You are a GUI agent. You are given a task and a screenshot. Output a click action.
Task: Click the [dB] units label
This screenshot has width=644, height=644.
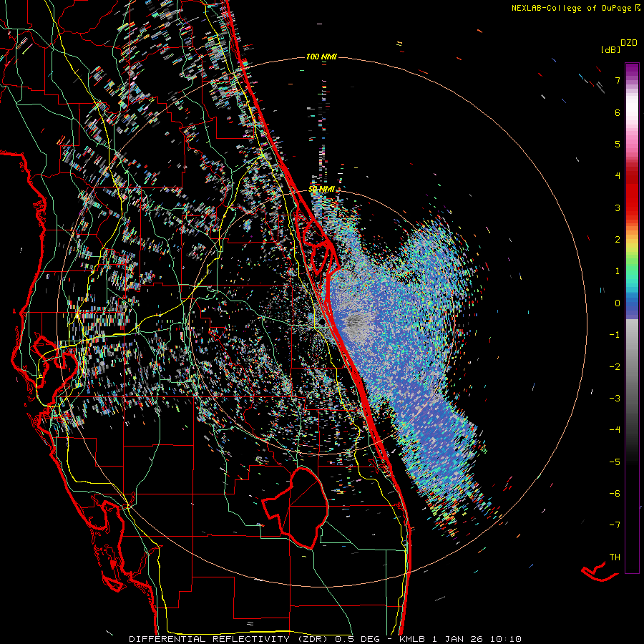[611, 49]
